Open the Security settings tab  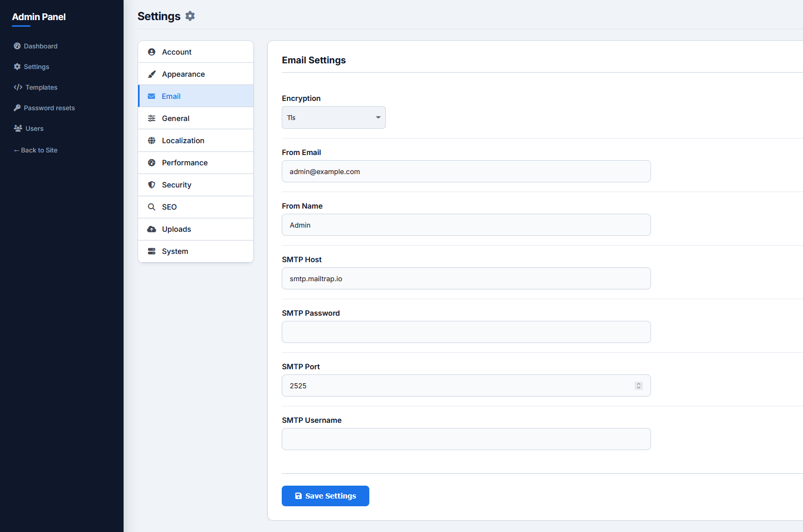click(196, 185)
